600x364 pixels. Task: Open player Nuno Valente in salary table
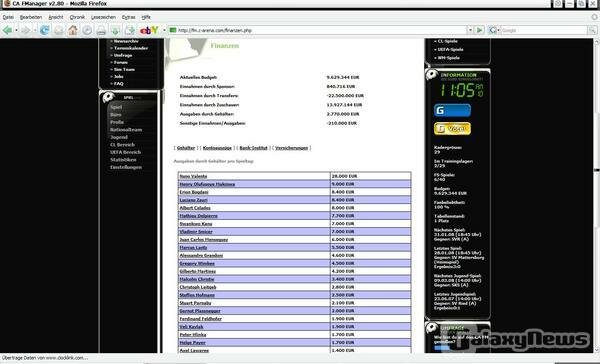pos(193,176)
